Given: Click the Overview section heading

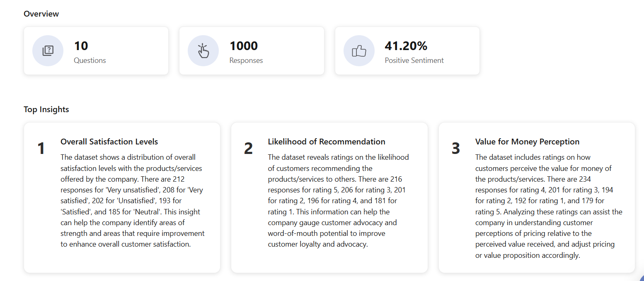Looking at the screenshot, I should [x=41, y=14].
